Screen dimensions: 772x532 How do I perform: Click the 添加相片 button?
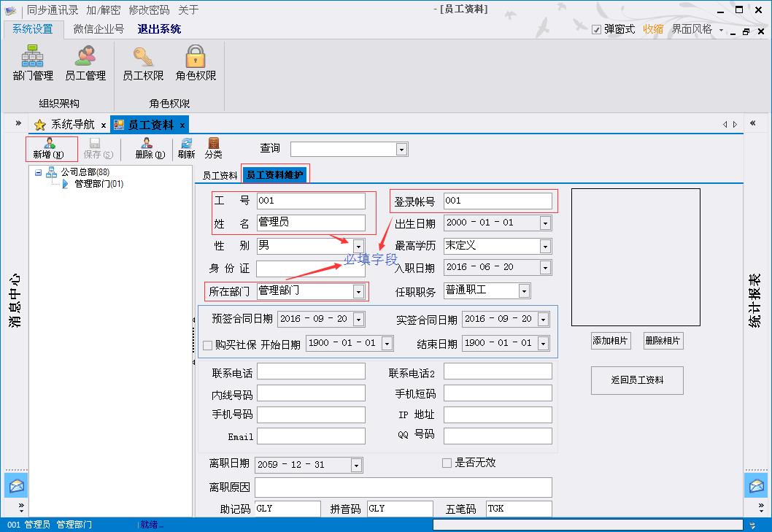[x=611, y=341]
